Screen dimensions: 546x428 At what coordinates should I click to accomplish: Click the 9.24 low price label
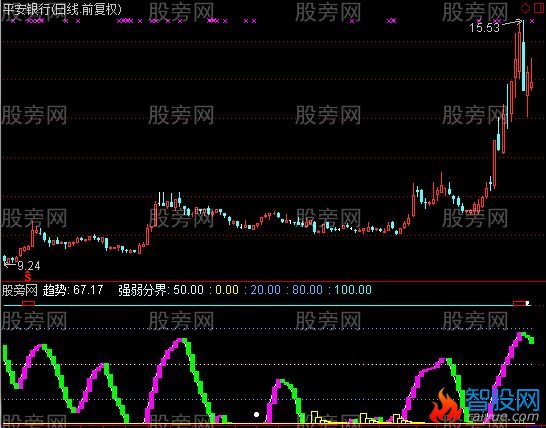coord(29,266)
